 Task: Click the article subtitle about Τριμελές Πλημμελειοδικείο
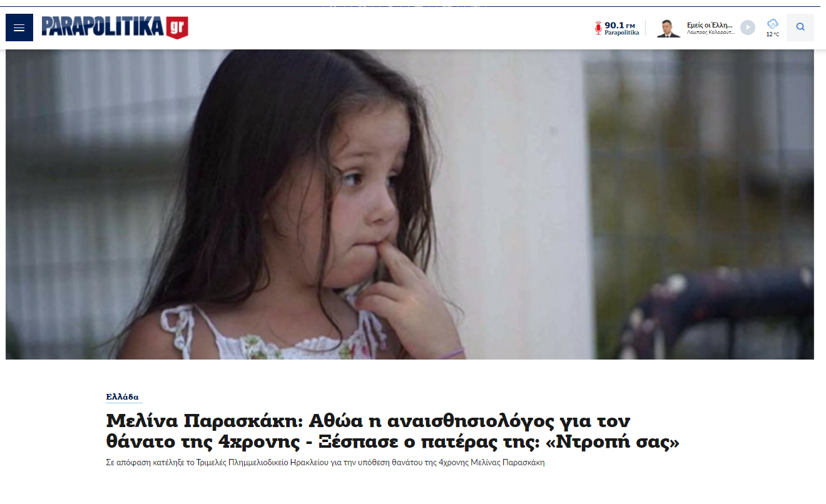325,463
